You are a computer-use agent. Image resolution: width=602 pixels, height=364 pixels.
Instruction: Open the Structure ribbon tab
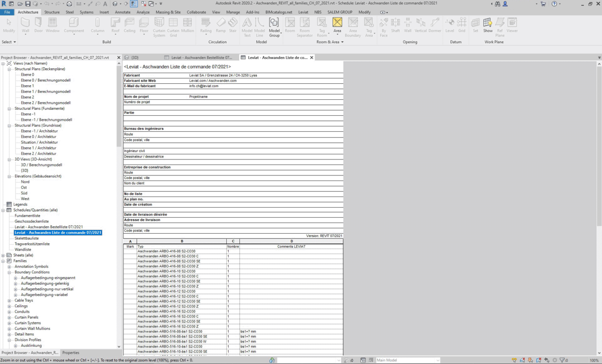click(52, 12)
